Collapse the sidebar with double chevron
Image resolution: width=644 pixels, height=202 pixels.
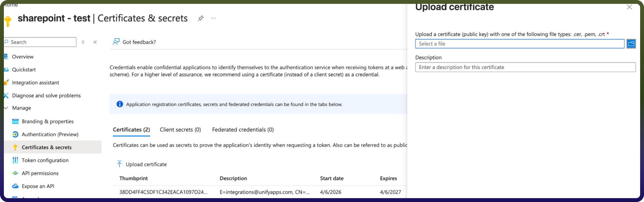95,42
